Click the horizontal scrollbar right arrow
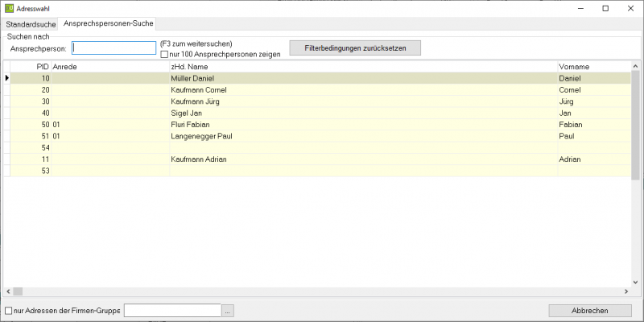The image size is (644, 322). [x=626, y=291]
